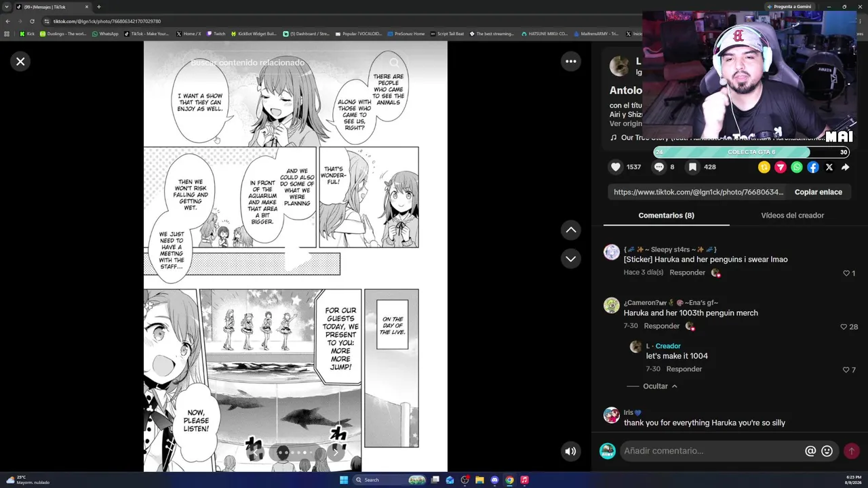Go to the next post with down arrow
The image size is (868, 488).
(571, 259)
